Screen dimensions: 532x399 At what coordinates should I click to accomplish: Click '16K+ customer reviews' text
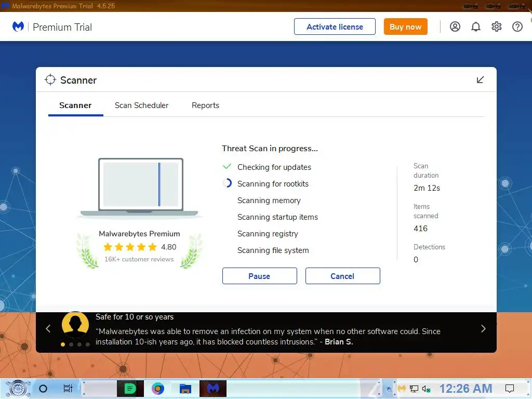coord(139,259)
